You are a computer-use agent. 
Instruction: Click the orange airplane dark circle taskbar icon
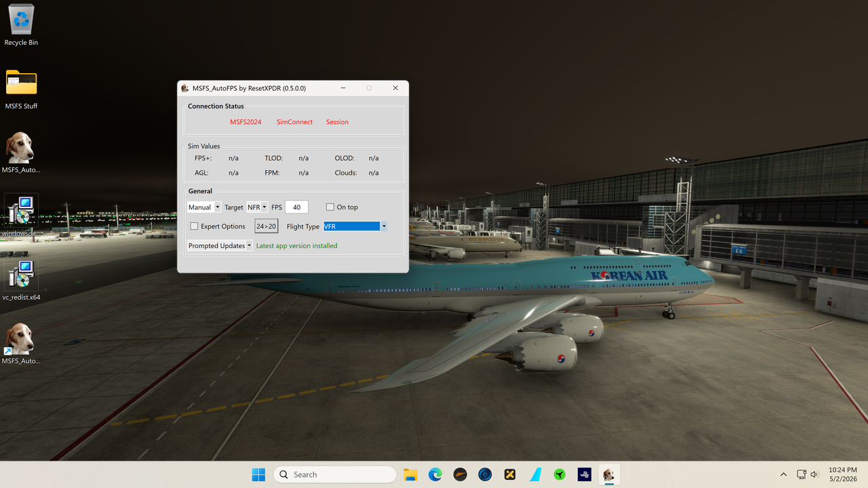[460, 474]
